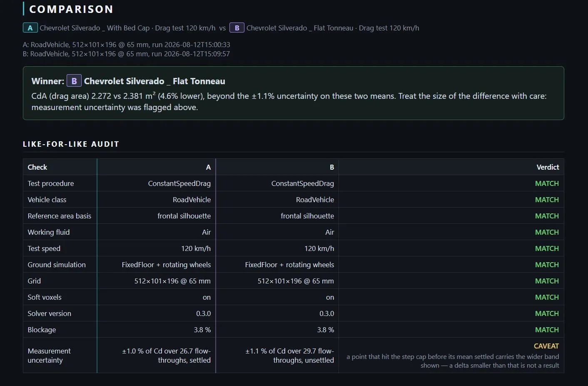Select the "Flat Tonneau · Drag test 120 km/h" title
The image size is (588, 386).
(333, 28)
